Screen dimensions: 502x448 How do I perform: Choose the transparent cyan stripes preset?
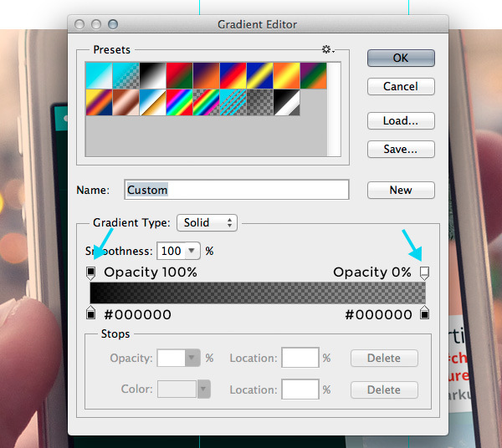tap(233, 103)
